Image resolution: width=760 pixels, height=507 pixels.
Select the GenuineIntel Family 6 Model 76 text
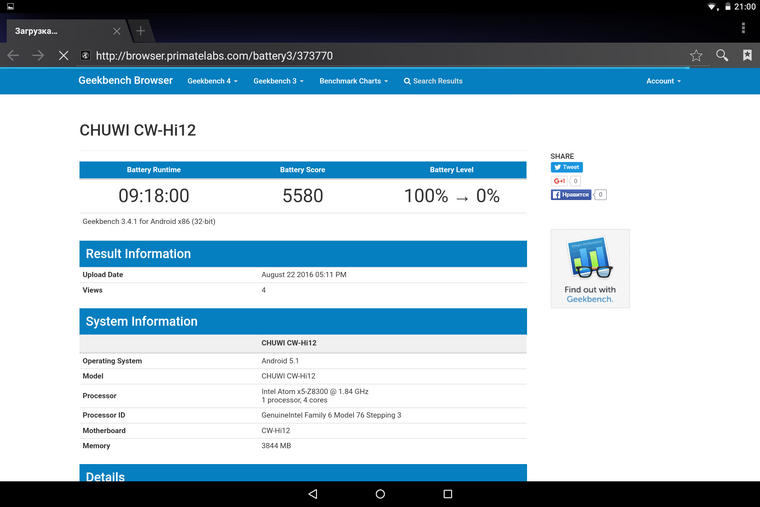click(x=331, y=415)
